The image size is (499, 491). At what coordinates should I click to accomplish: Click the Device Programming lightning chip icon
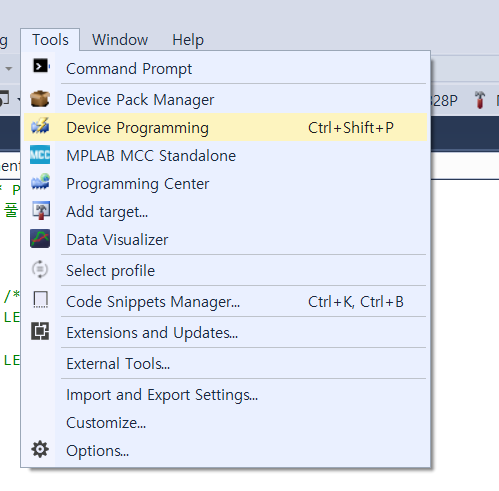coord(40,126)
